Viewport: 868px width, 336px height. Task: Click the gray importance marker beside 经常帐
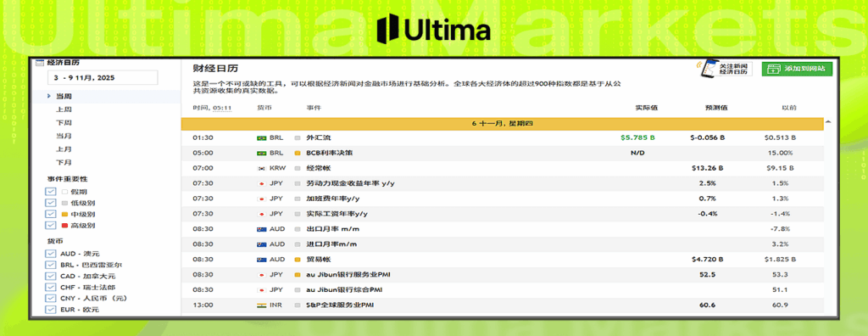pyautogui.click(x=298, y=168)
